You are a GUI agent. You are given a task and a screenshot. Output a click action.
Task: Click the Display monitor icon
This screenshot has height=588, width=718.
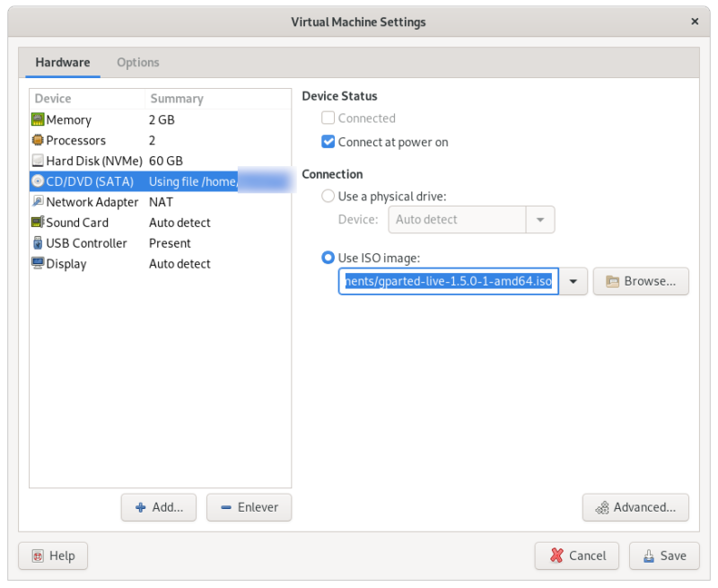tap(38, 263)
